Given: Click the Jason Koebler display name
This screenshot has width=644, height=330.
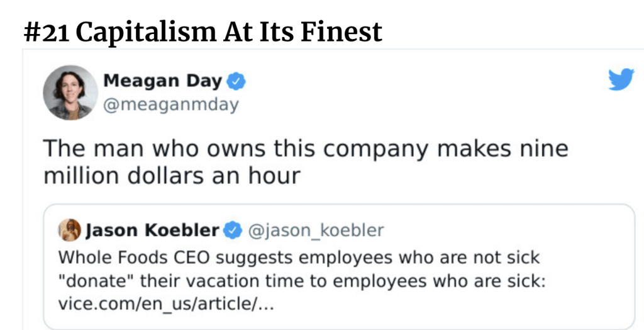Looking at the screenshot, I should (x=152, y=230).
